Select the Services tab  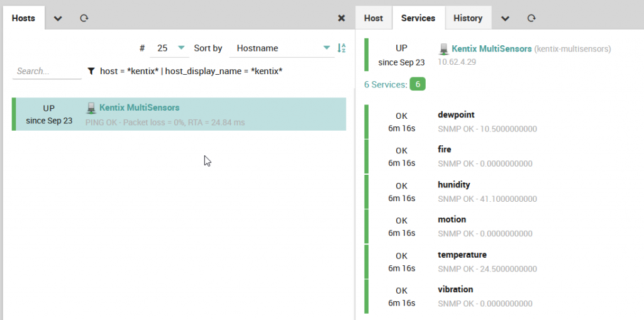click(x=418, y=18)
